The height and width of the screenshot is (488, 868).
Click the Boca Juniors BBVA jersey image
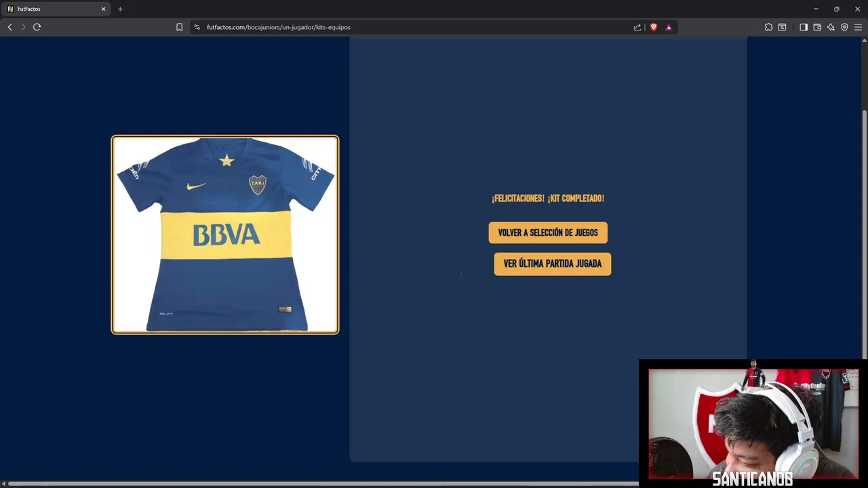(225, 235)
